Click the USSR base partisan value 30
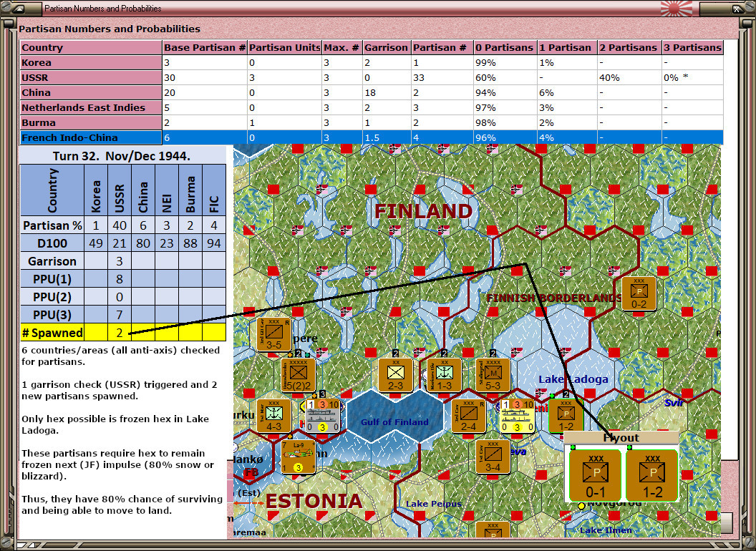Viewport: 756px width, 551px height. click(x=205, y=77)
